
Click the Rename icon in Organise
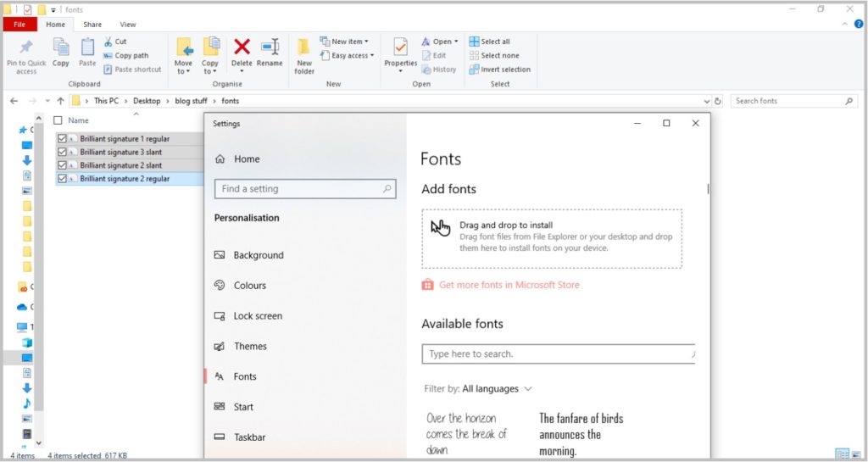click(x=270, y=47)
